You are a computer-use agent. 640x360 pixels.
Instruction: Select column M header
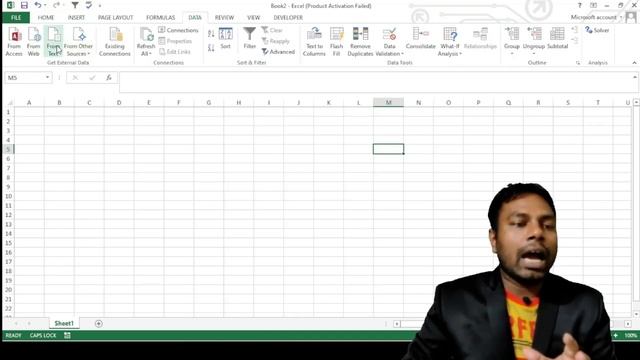[x=388, y=102]
